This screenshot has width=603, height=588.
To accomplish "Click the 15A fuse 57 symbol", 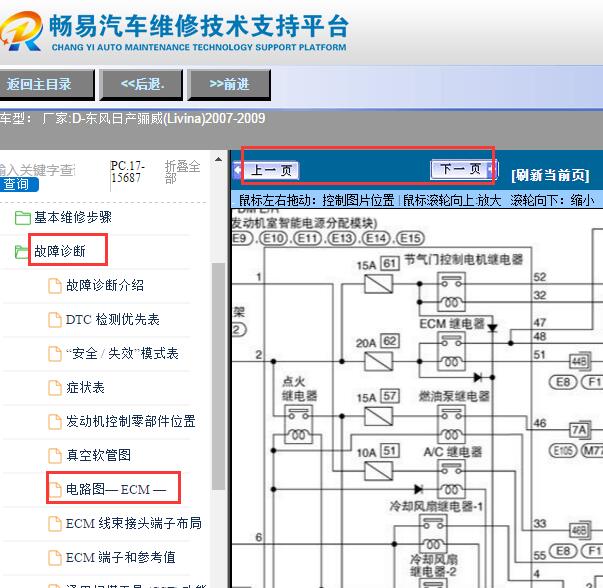I will pos(378,416).
